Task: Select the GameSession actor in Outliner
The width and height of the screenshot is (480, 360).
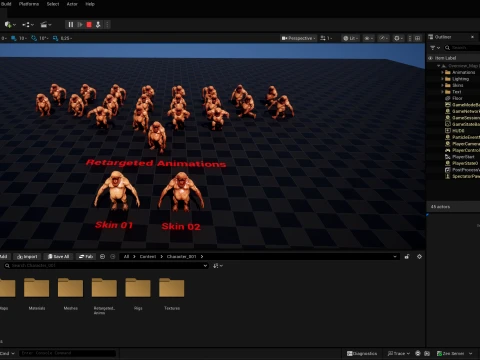Action: click(x=465, y=118)
